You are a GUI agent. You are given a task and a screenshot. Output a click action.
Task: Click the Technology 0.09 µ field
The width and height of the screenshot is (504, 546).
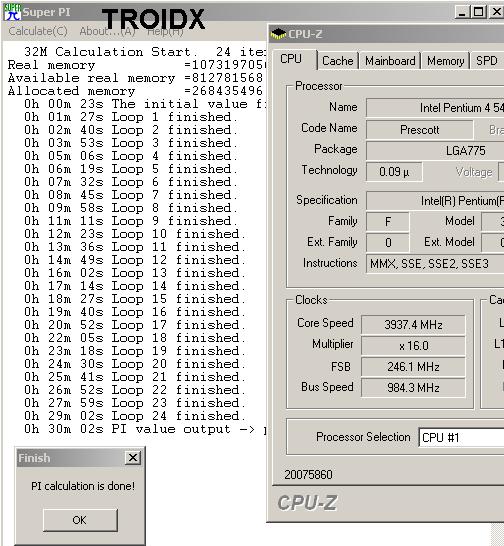[x=394, y=172]
